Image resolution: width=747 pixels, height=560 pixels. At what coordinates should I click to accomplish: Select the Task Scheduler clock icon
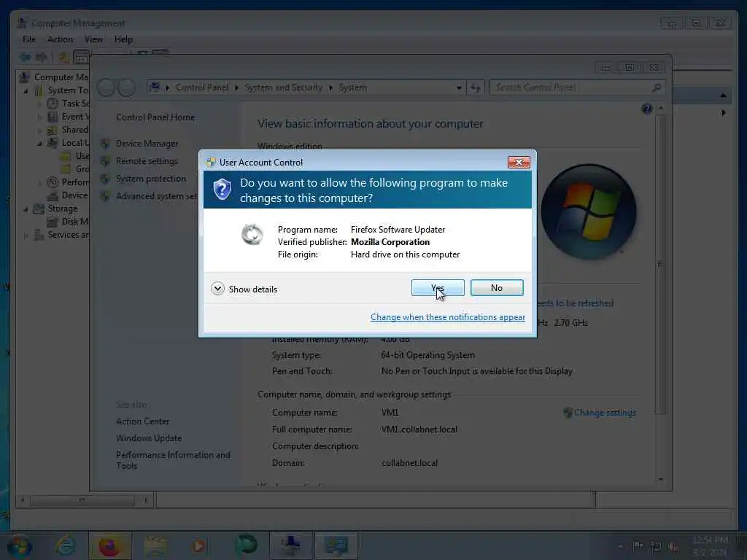tap(53, 104)
